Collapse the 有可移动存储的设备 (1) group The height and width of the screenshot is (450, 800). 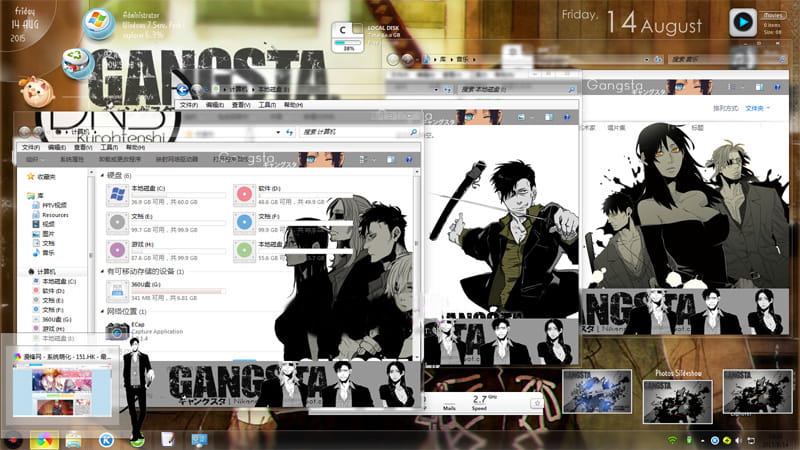coord(103,271)
